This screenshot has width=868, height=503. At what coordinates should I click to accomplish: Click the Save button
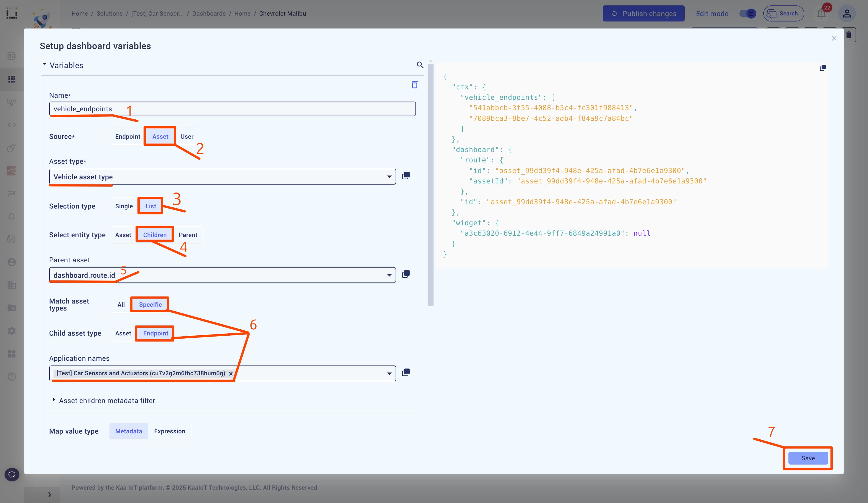808,458
